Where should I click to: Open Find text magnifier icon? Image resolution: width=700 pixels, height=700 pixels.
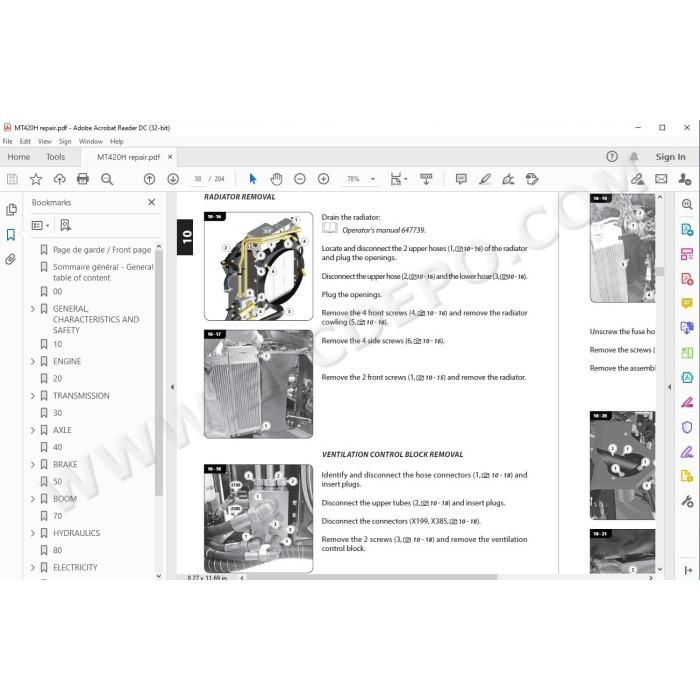tap(107, 179)
